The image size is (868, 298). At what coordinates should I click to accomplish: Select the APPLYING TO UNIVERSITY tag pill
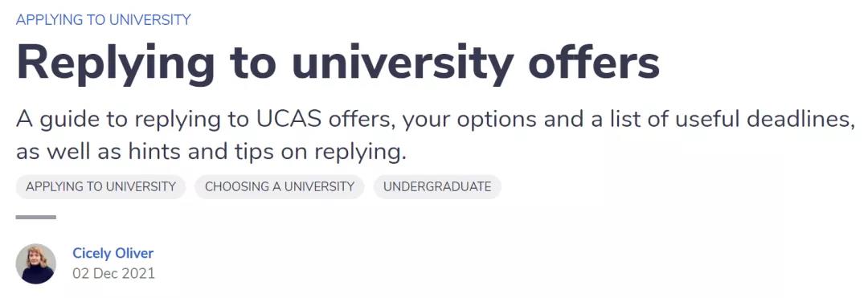[x=100, y=187]
